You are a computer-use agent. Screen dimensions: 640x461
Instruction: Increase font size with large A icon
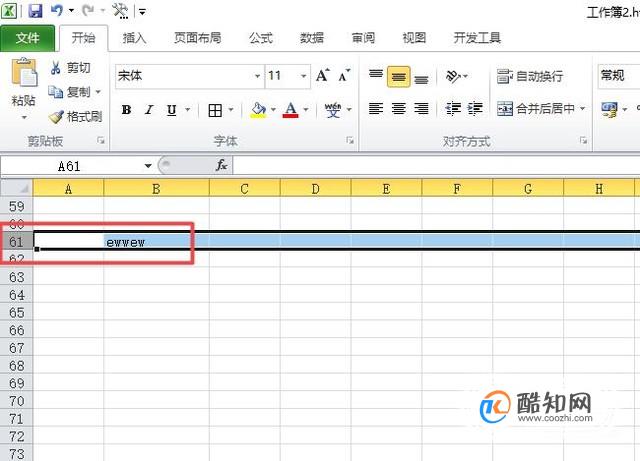322,76
